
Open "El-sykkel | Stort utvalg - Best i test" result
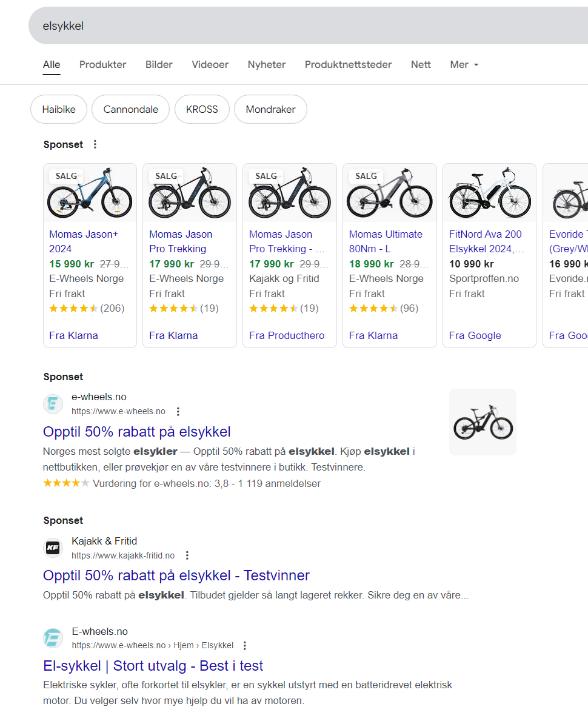[x=153, y=666]
